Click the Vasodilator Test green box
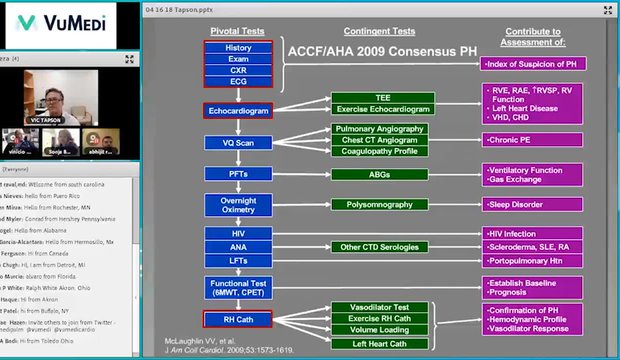This screenshot has width=620, height=360. [x=380, y=307]
